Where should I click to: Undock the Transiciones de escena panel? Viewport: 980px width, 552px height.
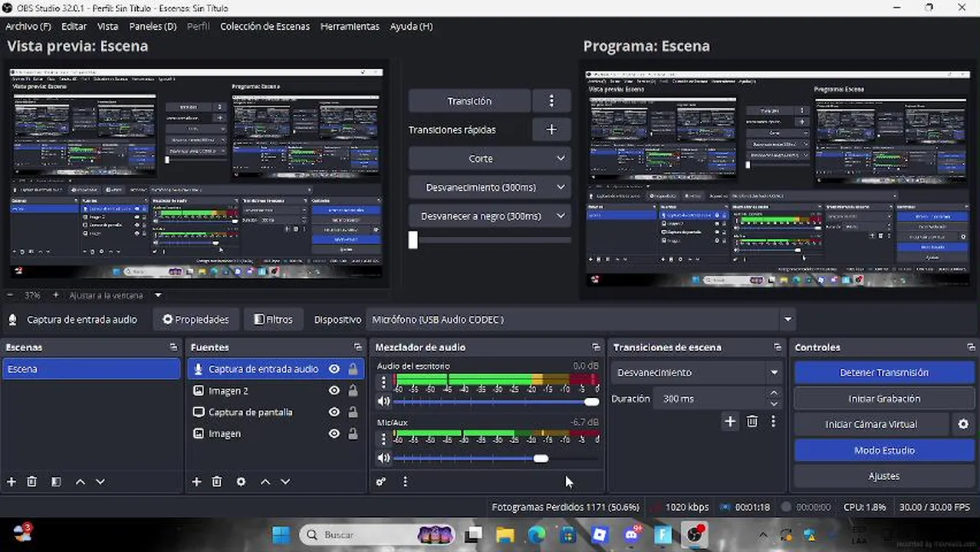tap(778, 347)
